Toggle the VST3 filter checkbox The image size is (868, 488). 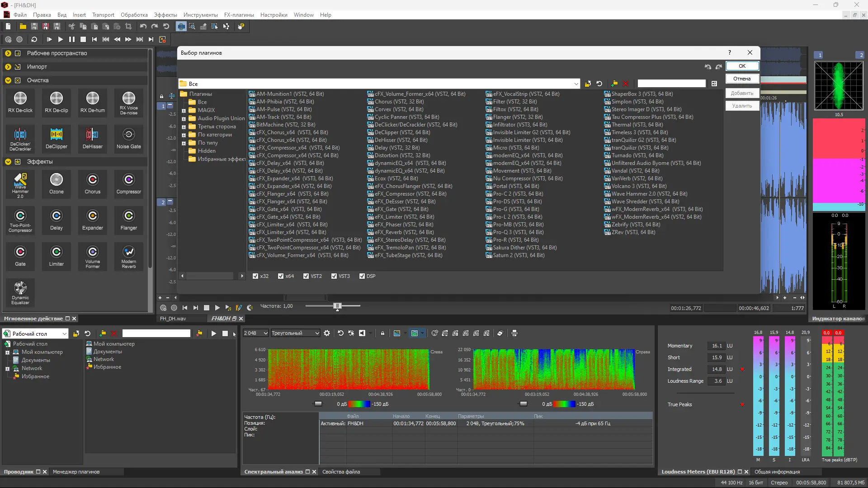[334, 276]
